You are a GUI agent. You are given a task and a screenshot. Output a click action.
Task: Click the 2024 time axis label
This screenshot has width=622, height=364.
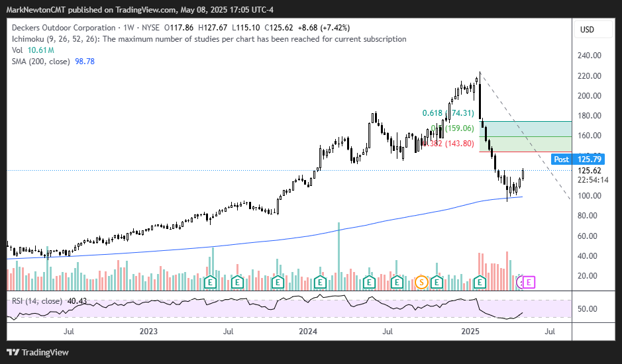click(308, 331)
